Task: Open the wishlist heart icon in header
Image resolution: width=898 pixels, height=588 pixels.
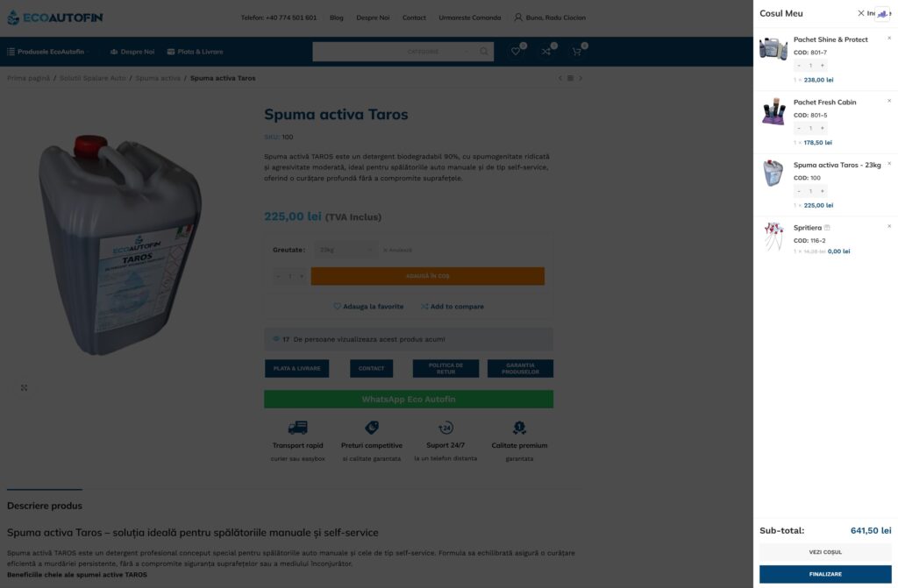Action: click(x=516, y=52)
